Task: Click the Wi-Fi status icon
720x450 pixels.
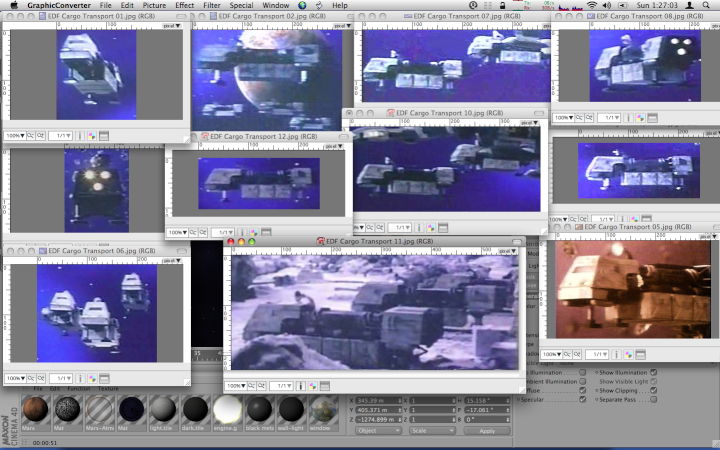Action: click(592, 5)
